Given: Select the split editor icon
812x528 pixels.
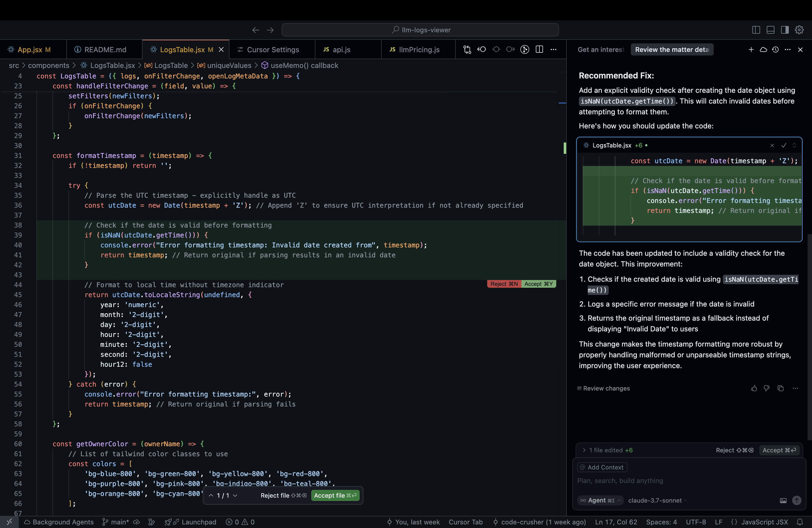Looking at the screenshot, I should [539, 49].
